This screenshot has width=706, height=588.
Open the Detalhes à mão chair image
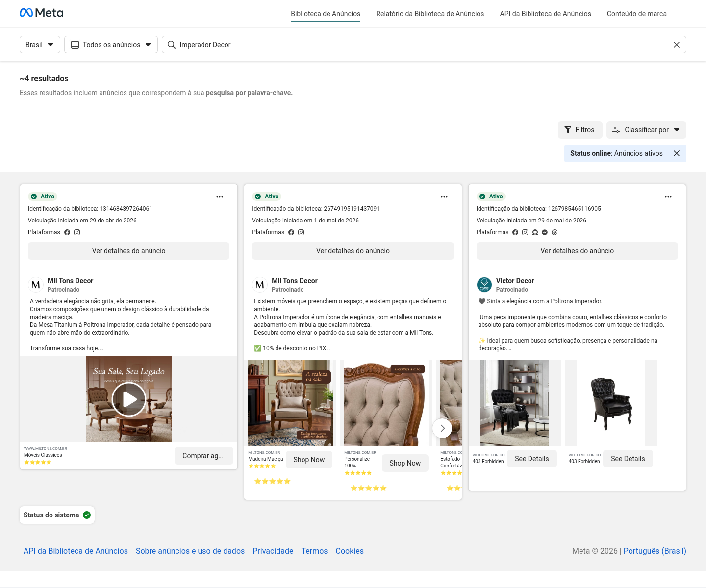click(386, 403)
